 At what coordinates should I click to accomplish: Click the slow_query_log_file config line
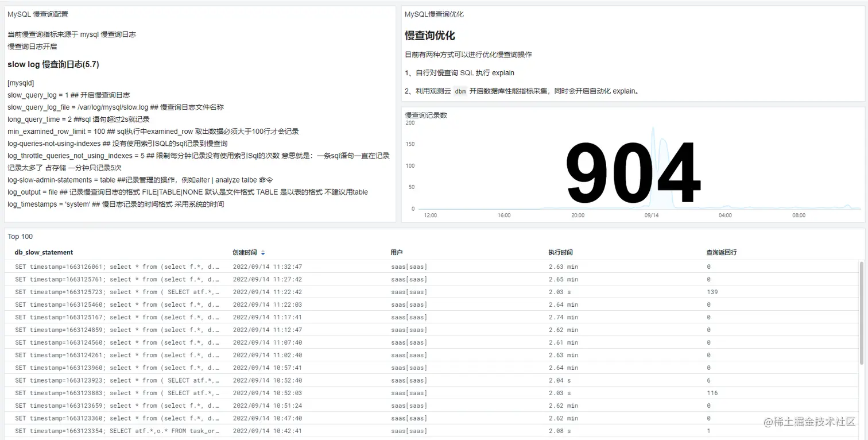click(x=115, y=107)
